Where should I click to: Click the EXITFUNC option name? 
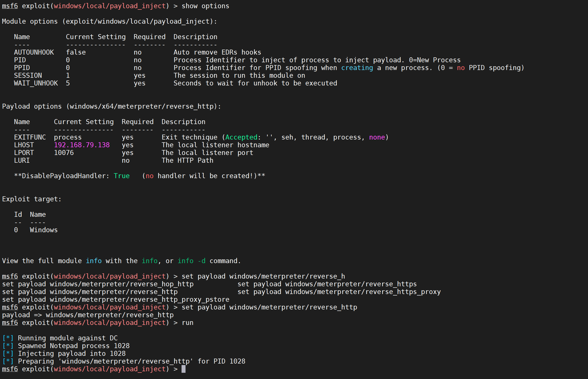(x=30, y=137)
